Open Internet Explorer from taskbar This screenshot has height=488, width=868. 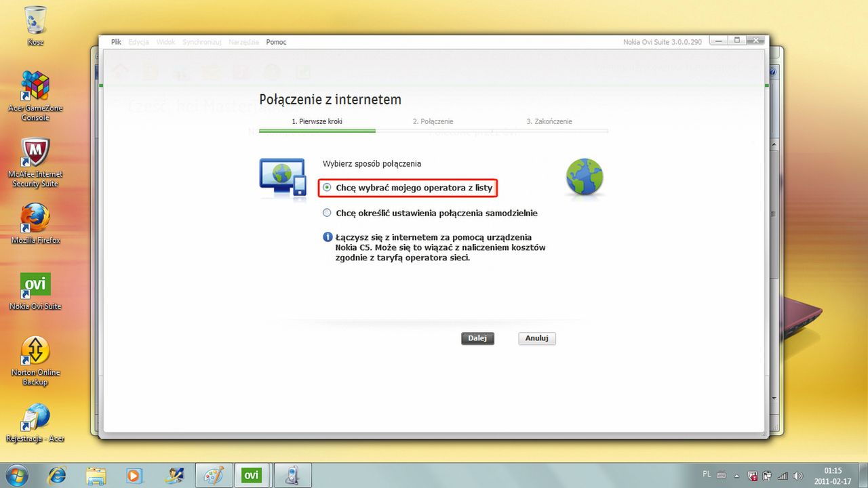(57, 475)
